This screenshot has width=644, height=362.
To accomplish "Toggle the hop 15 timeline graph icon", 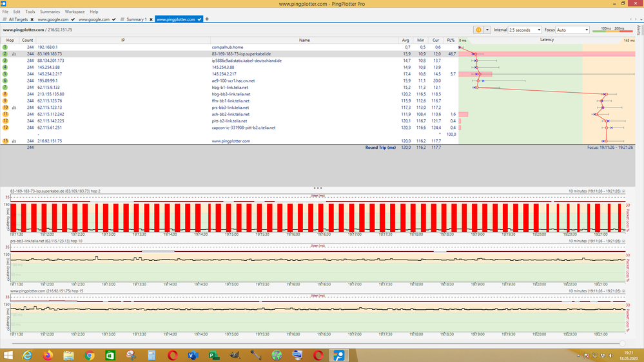I will click(x=14, y=141).
